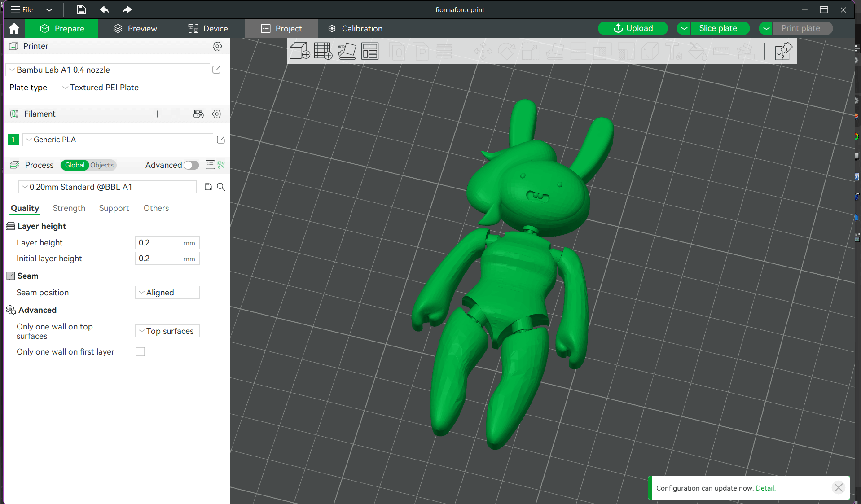Toggle the Advanced settings switch
The width and height of the screenshot is (861, 504).
pos(191,165)
